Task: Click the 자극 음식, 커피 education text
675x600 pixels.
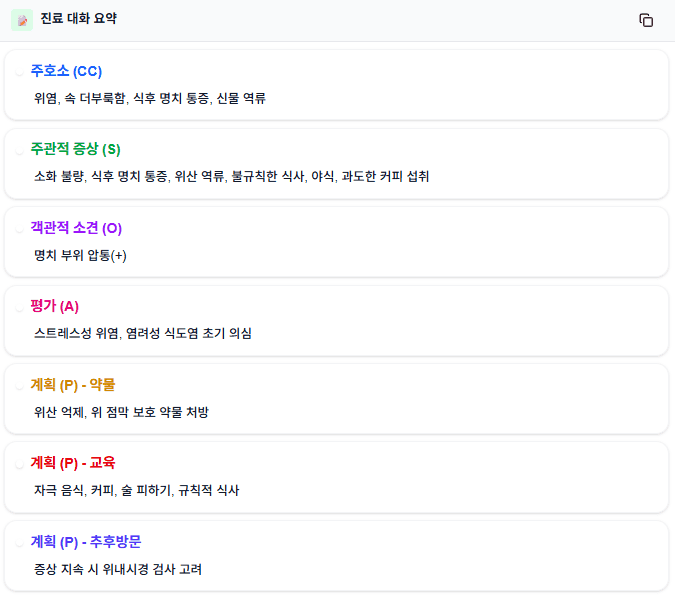Action: pos(136,490)
